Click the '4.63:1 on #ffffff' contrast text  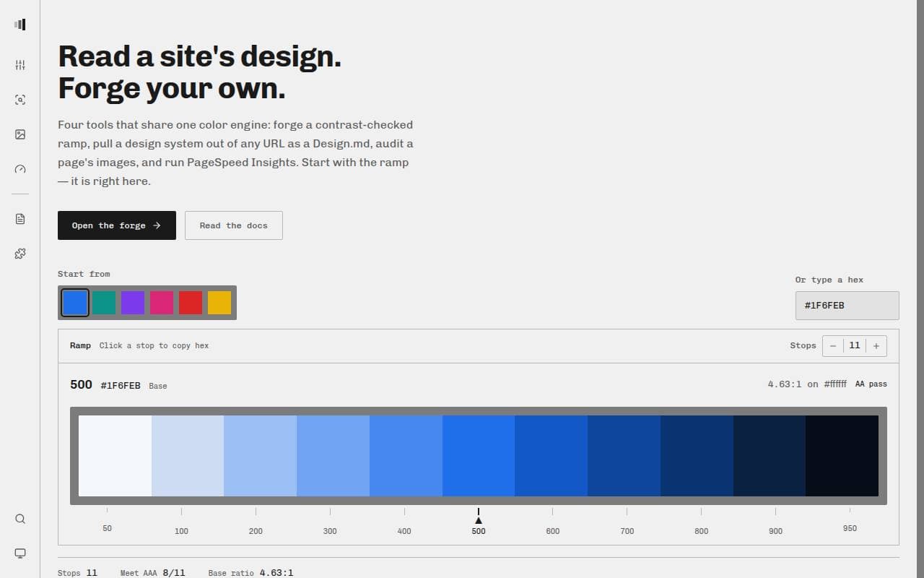[x=807, y=384]
